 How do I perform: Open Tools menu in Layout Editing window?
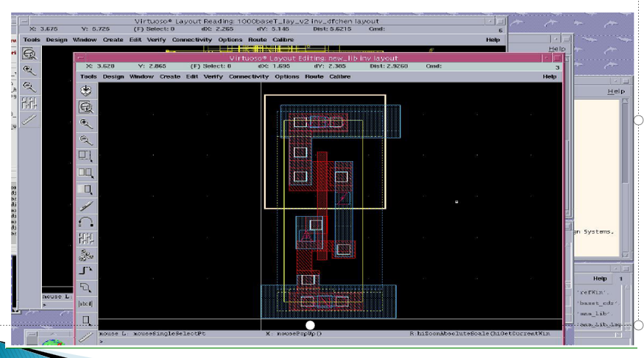point(88,76)
